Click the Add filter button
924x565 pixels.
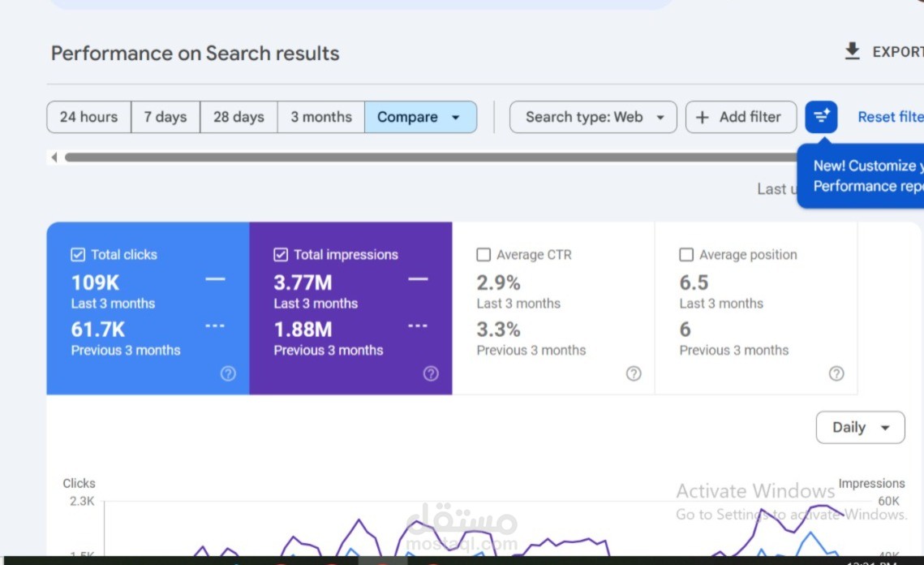tap(741, 117)
